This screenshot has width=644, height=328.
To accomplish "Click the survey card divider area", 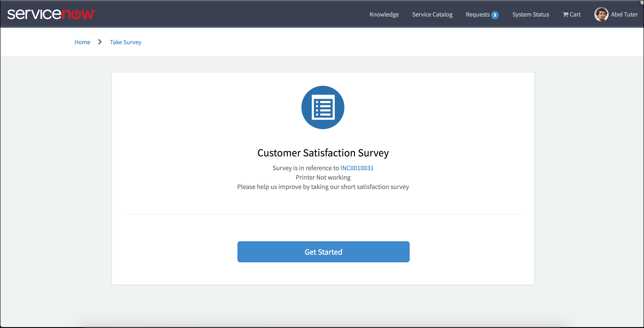I will coord(323,214).
